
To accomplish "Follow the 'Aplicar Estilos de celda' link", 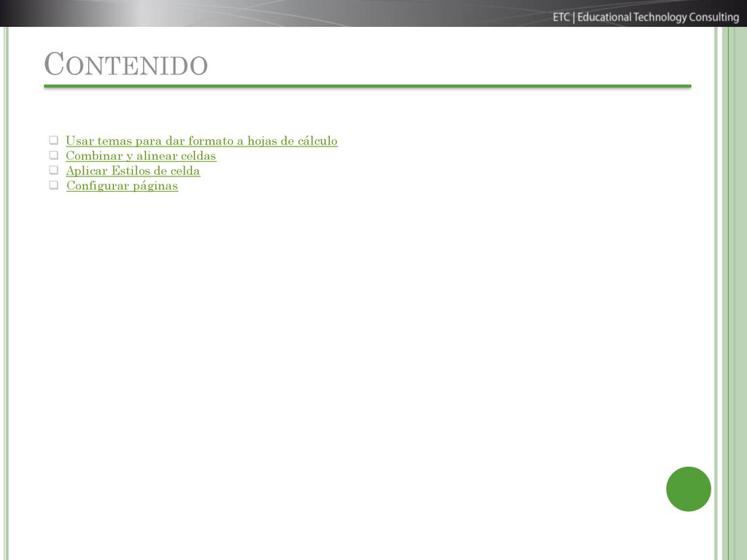I will coord(133,171).
